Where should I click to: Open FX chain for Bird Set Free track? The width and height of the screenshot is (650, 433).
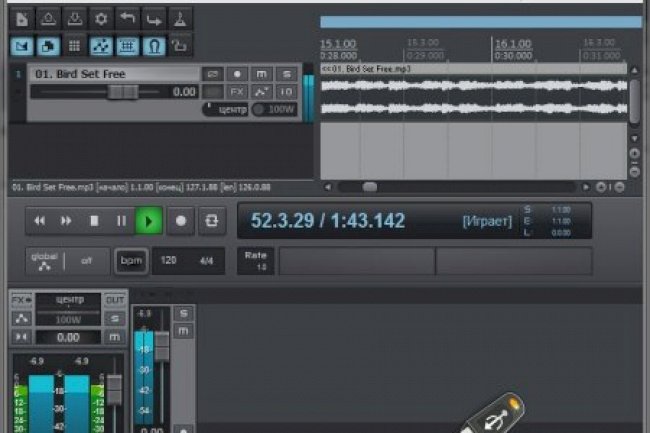click(238, 91)
